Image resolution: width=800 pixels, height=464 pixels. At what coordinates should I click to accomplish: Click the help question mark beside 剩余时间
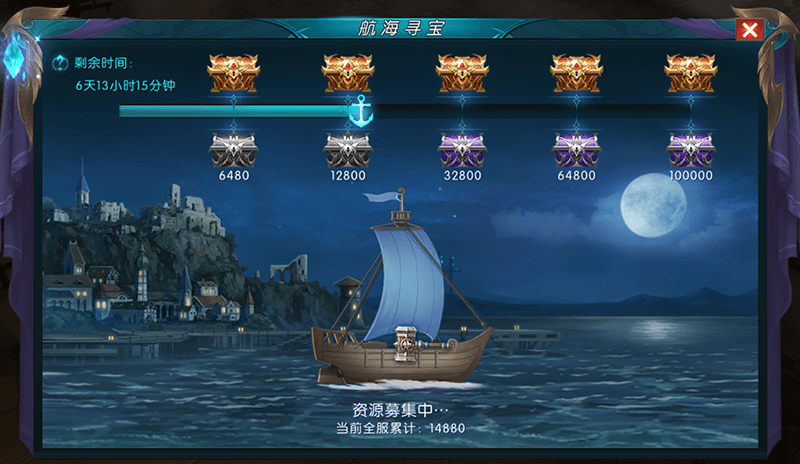tap(60, 63)
